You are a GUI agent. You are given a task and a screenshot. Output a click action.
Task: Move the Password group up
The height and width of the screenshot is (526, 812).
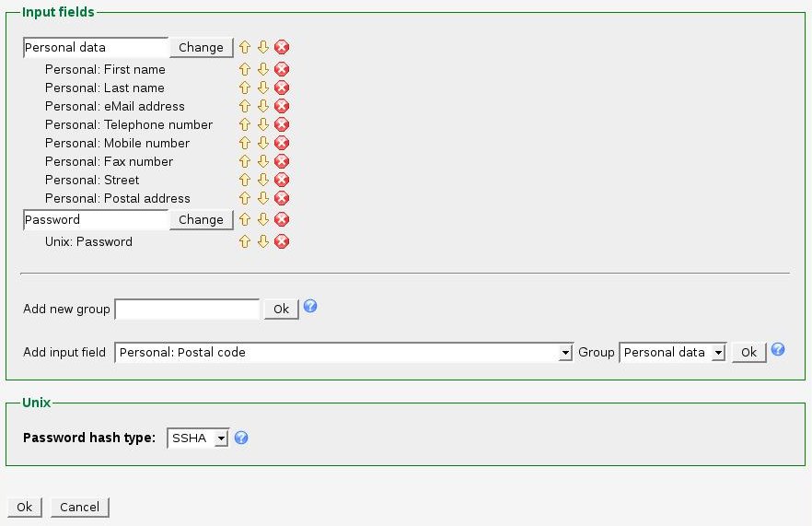click(x=245, y=219)
